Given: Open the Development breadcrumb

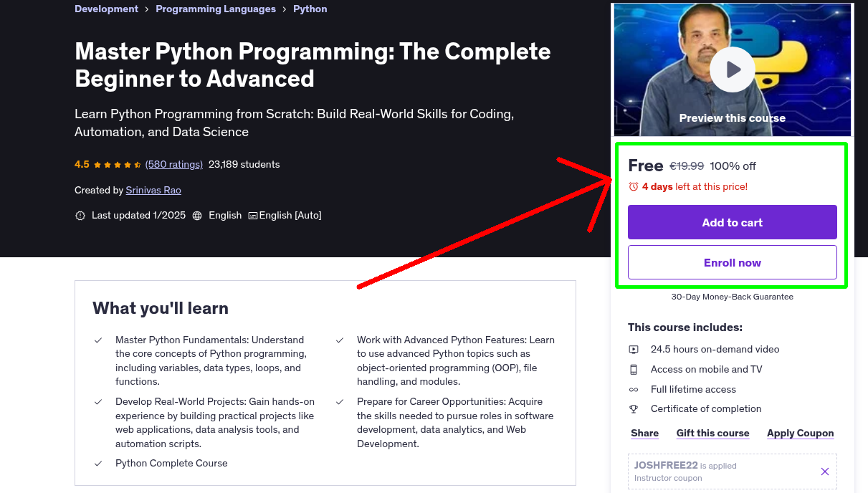Looking at the screenshot, I should point(106,9).
